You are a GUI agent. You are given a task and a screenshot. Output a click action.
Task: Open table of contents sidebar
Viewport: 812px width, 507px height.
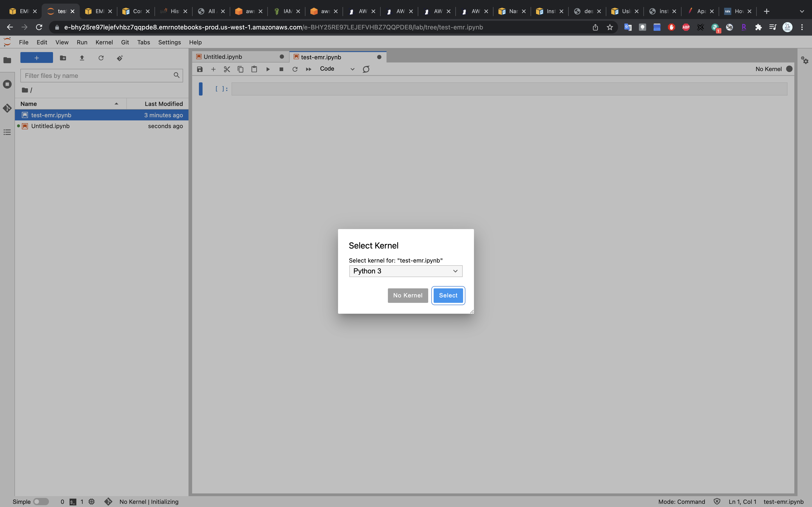coord(7,132)
